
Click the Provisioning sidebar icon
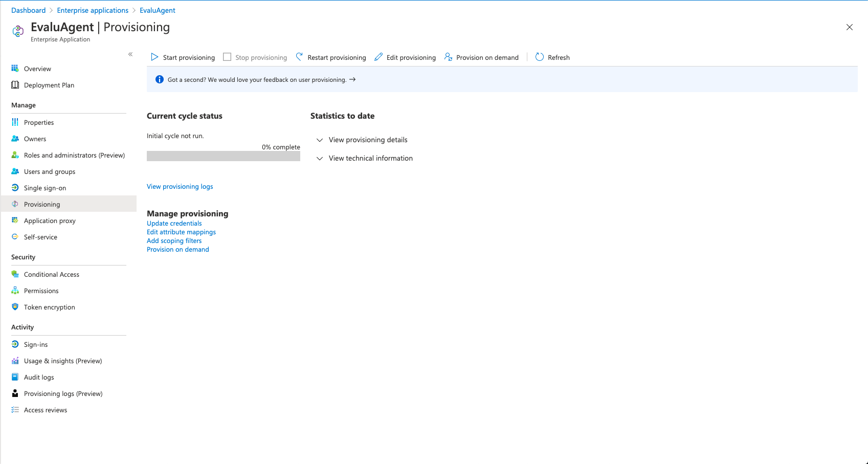click(15, 204)
